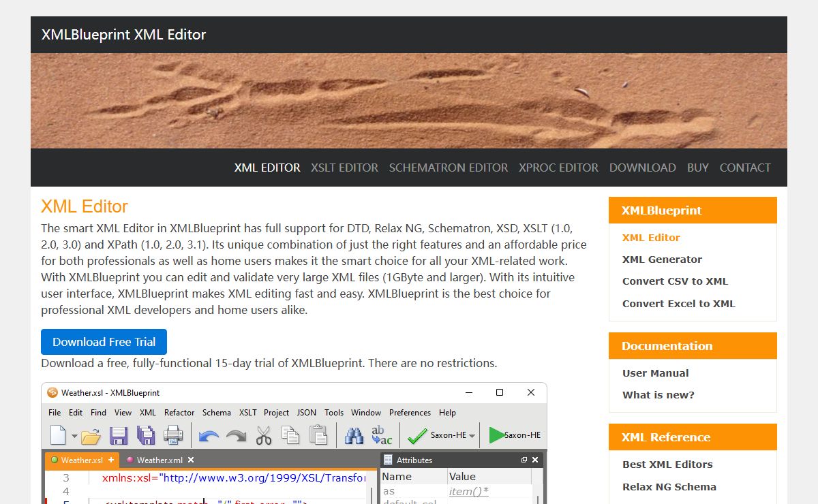
Task: Open the Tools menu
Action: 334,413
